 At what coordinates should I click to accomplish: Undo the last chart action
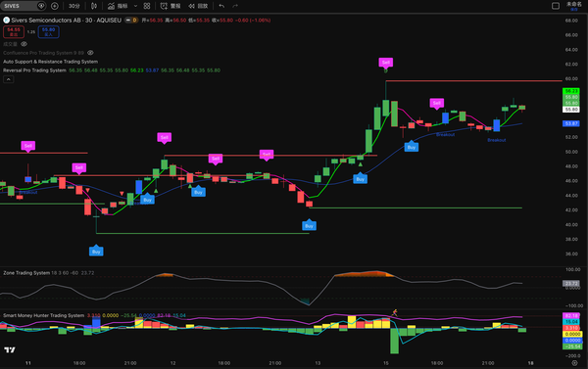221,6
